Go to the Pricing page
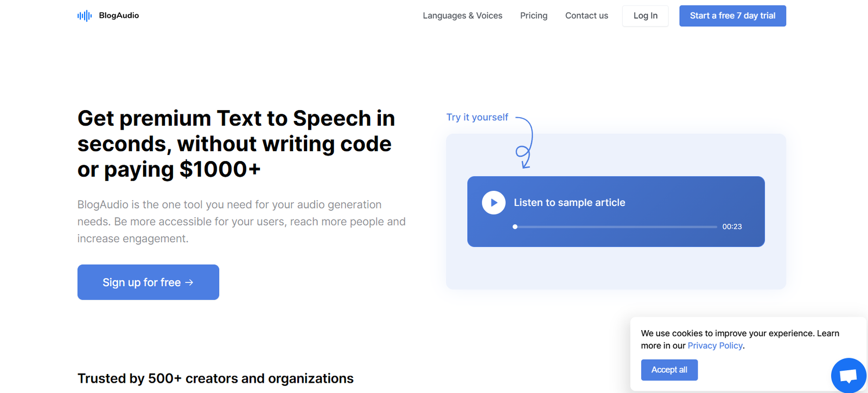 (533, 16)
